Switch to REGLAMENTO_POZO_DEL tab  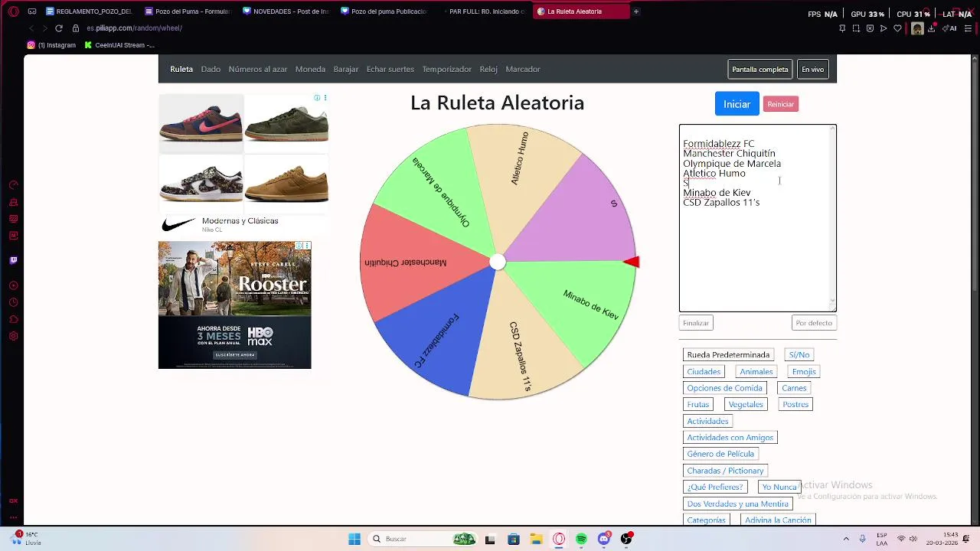tap(89, 11)
